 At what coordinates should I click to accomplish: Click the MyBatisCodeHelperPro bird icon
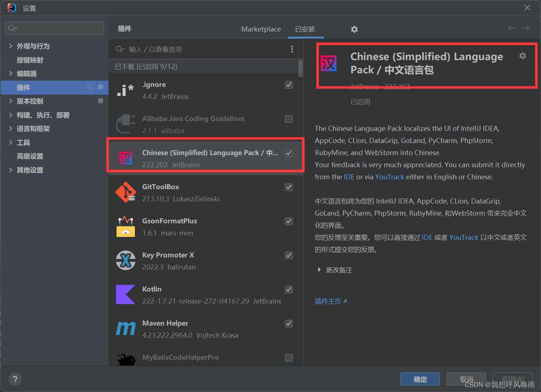click(126, 359)
